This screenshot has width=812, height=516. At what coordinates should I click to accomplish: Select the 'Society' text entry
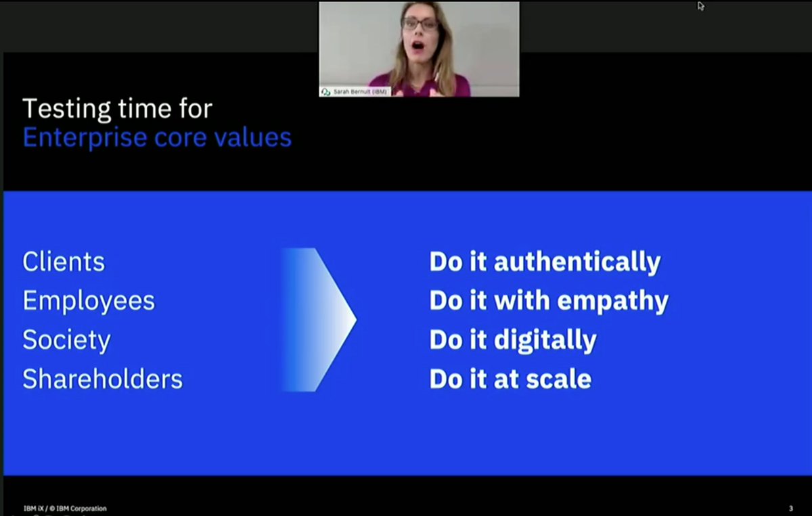66,340
